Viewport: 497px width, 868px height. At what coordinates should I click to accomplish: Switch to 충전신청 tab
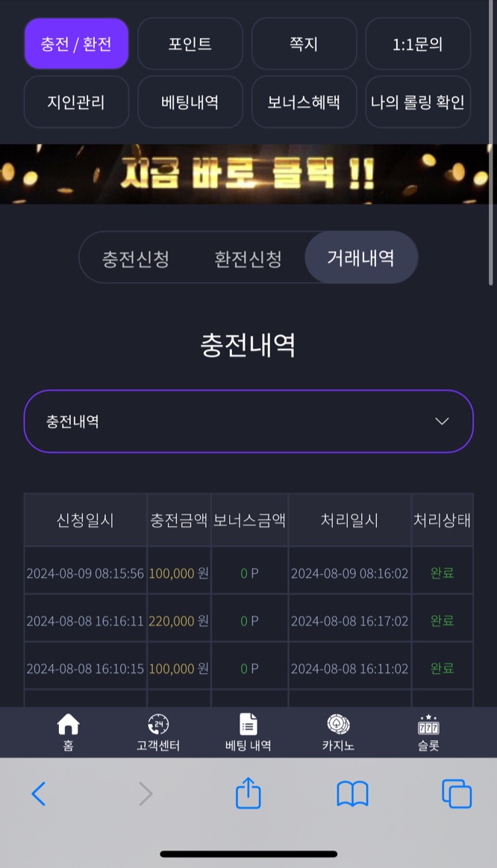pos(136,258)
